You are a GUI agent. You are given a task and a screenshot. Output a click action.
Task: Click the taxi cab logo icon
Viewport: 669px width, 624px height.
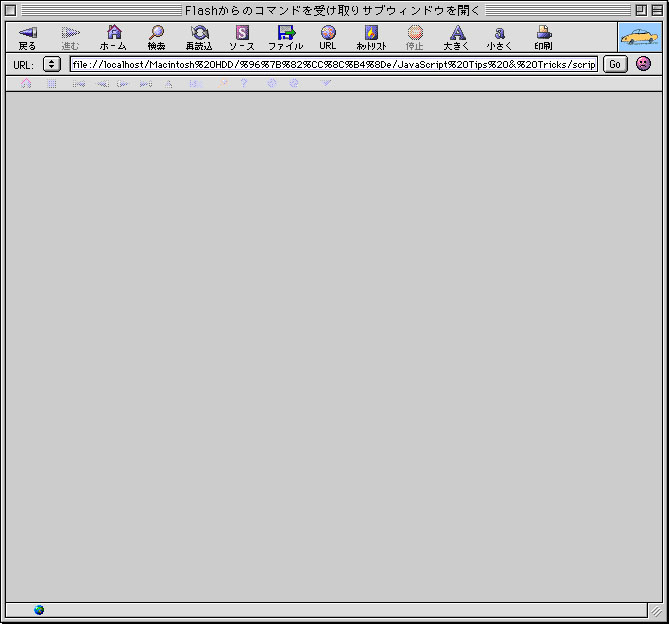pyautogui.click(x=640, y=38)
